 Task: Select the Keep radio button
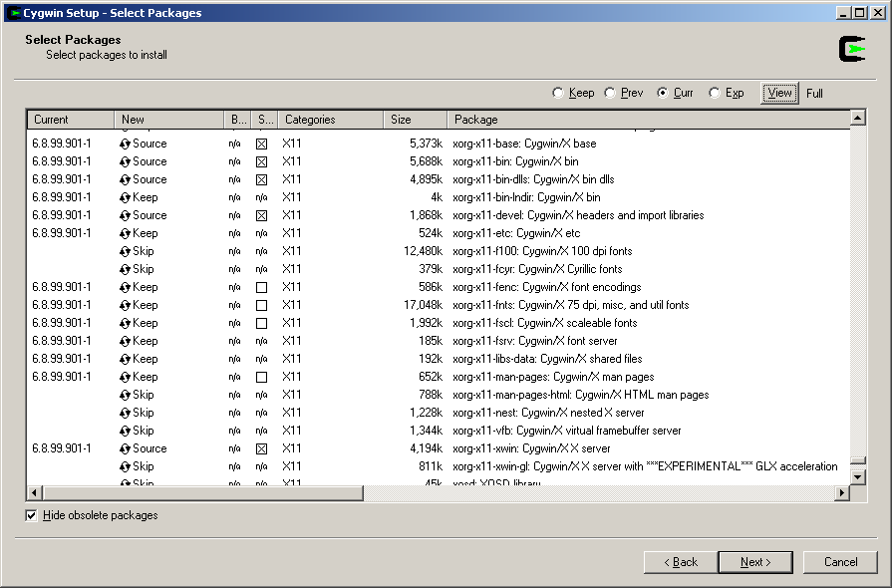point(558,93)
